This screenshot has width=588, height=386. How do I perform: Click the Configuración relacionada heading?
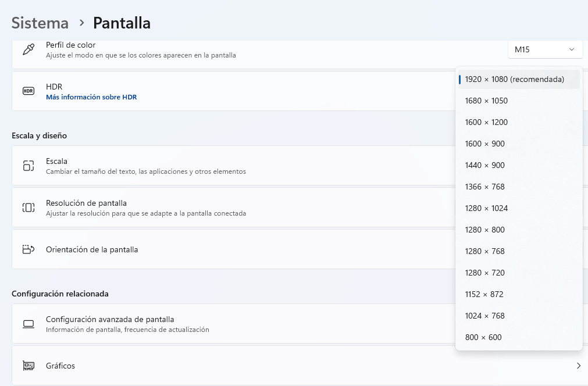point(60,294)
